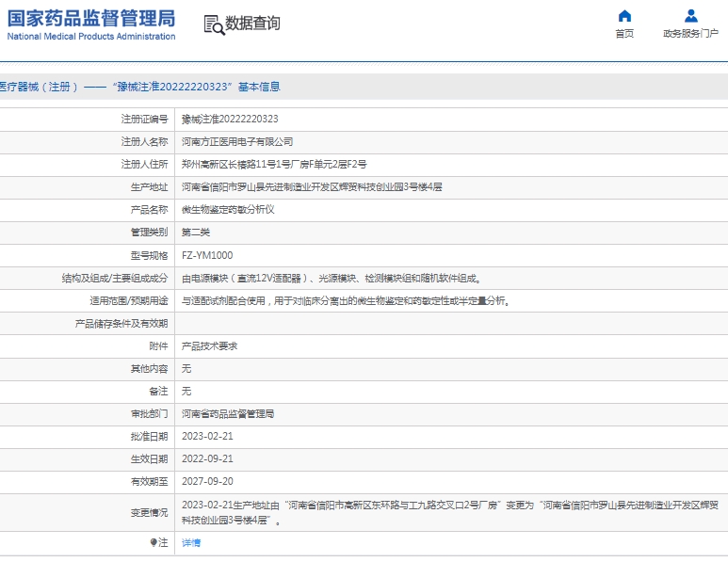This screenshot has width=728, height=562.
Task: Select effective date 2022-09-21
Action: (207, 459)
